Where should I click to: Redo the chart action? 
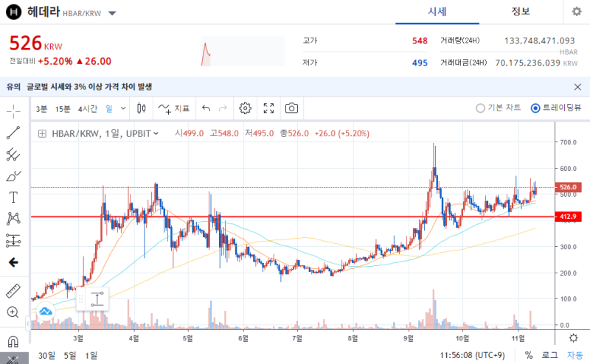(223, 108)
